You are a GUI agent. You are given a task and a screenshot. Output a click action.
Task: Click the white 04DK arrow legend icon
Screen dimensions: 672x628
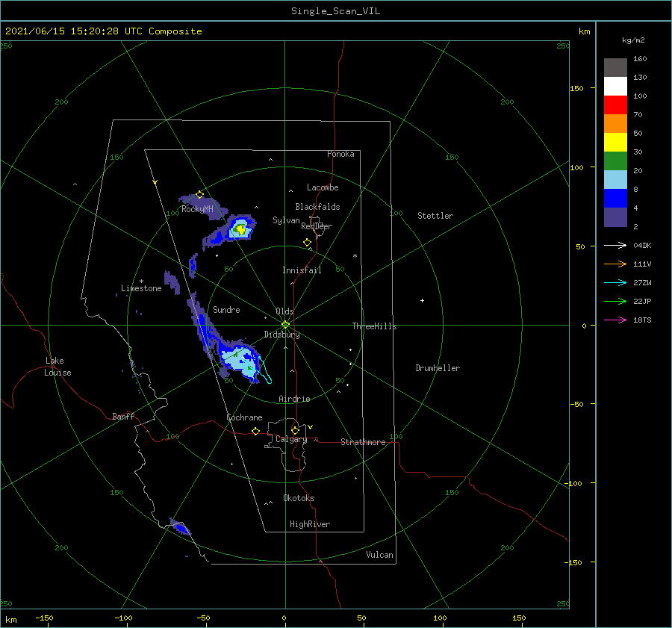[615, 245]
